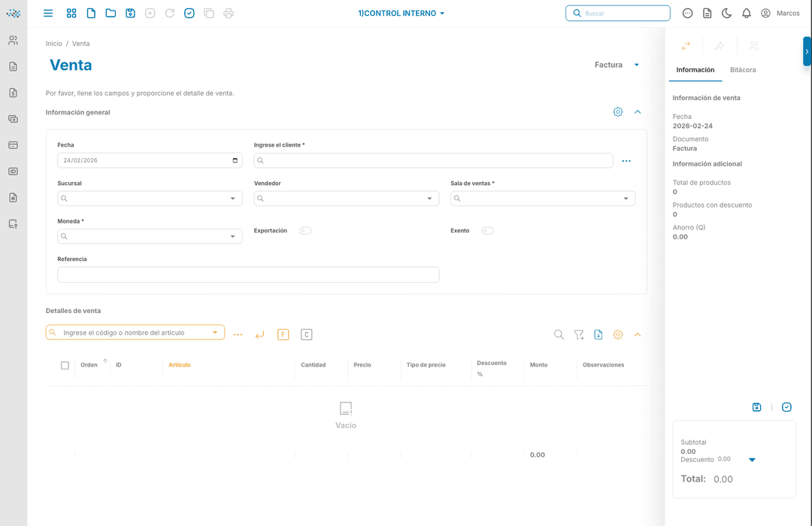812x526 pixels.
Task: Click the save disk icon in the top toolbar
Action: [x=131, y=14]
